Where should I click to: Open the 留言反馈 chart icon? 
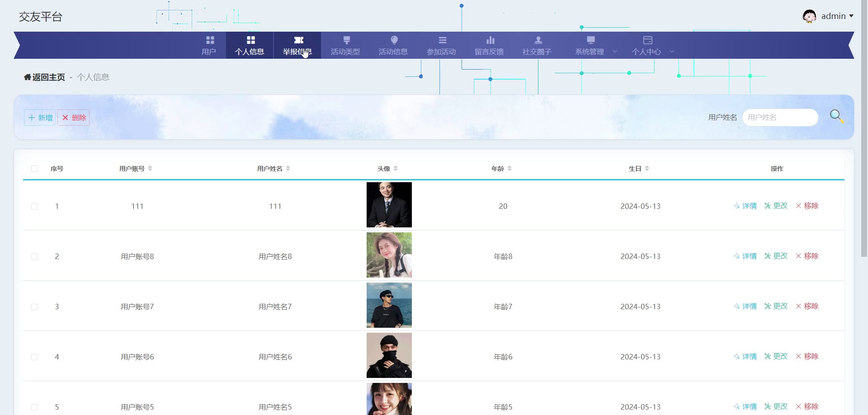pos(490,40)
